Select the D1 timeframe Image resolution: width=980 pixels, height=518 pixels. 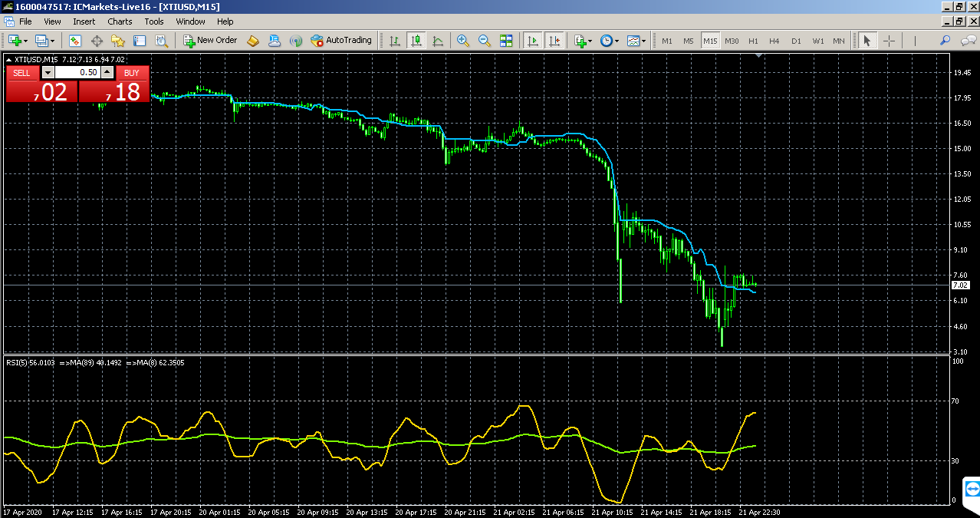[796, 41]
